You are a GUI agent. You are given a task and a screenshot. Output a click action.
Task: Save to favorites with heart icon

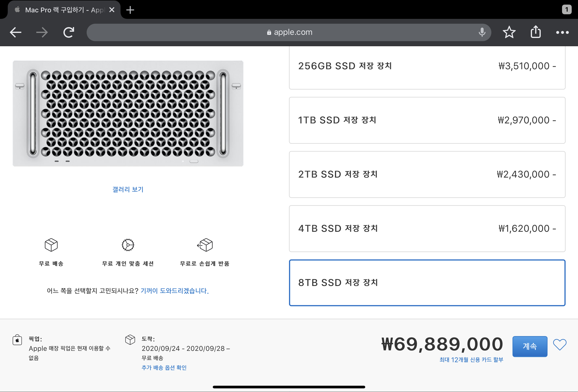coord(559,345)
